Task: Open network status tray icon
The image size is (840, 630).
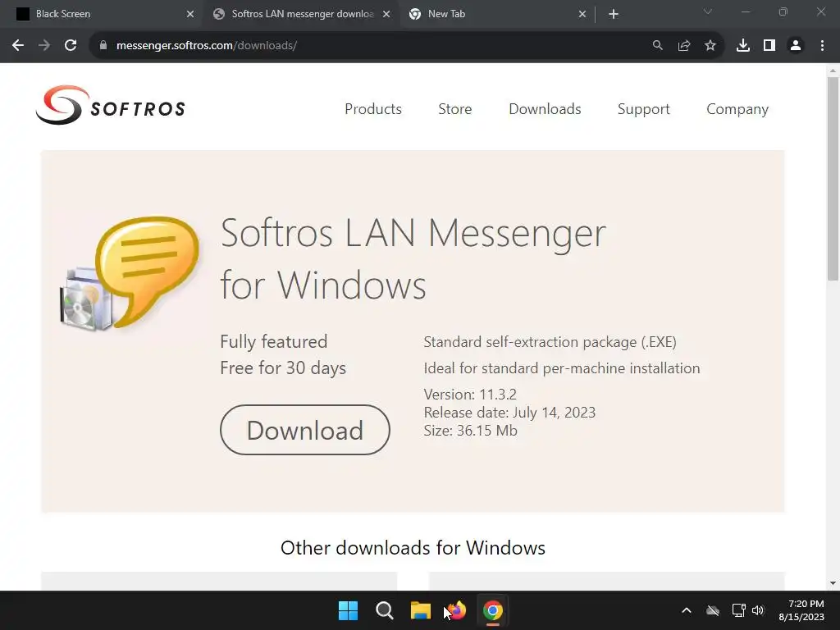Action: click(739, 610)
